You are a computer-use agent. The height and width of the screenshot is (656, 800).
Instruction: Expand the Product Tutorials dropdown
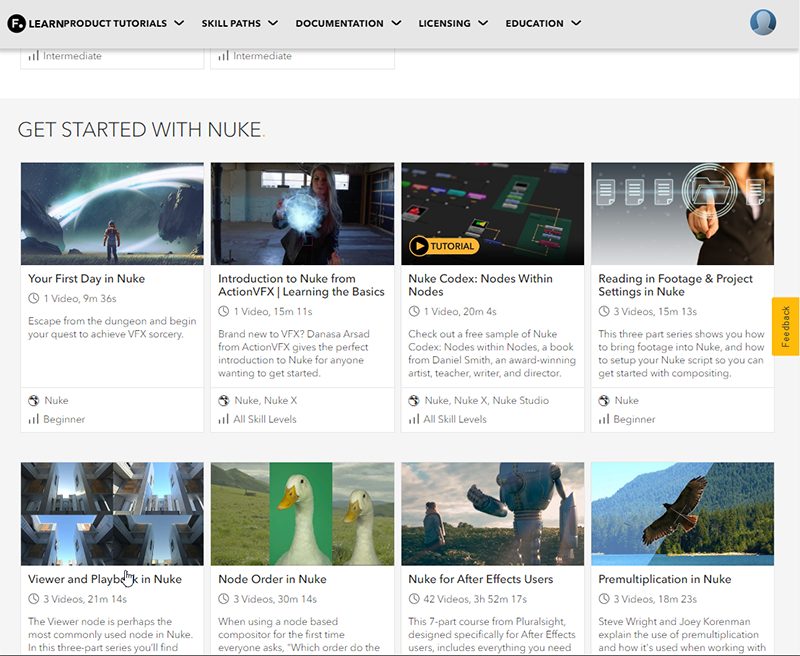point(178,23)
